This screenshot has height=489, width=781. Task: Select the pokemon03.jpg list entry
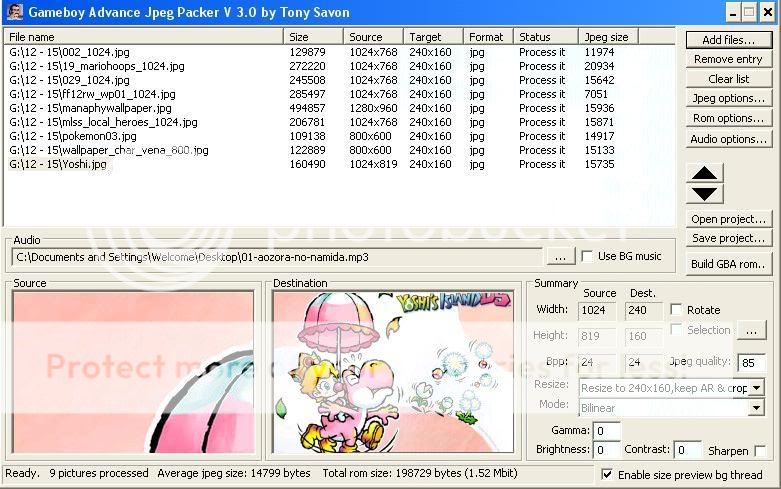tap(70, 136)
